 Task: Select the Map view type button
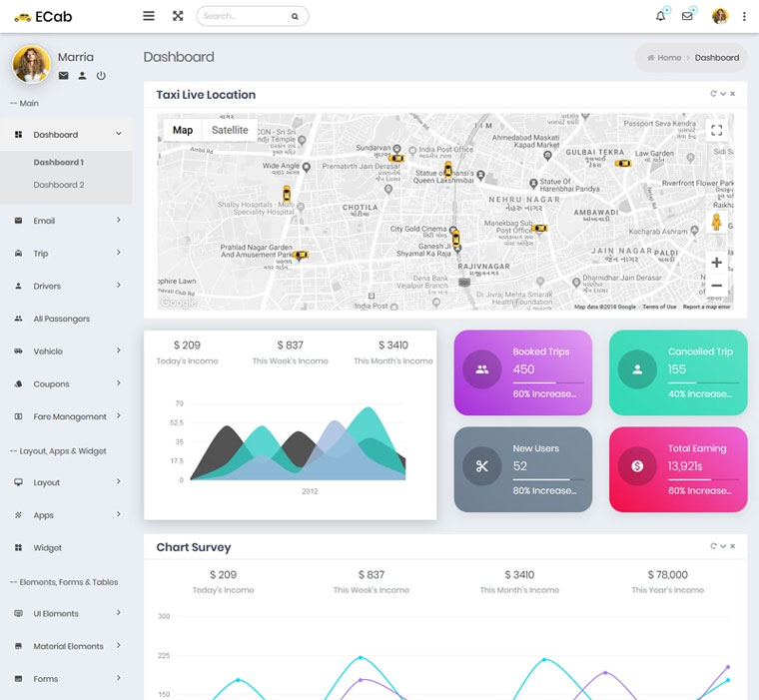[182, 130]
